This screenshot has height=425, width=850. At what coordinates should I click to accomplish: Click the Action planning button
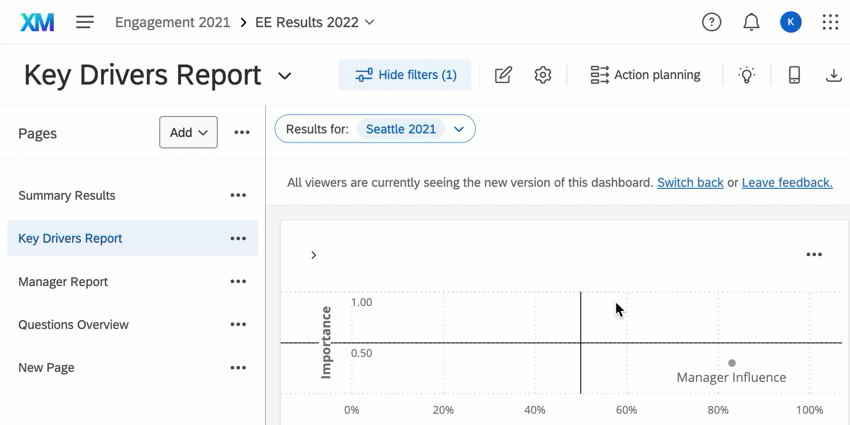tap(645, 75)
